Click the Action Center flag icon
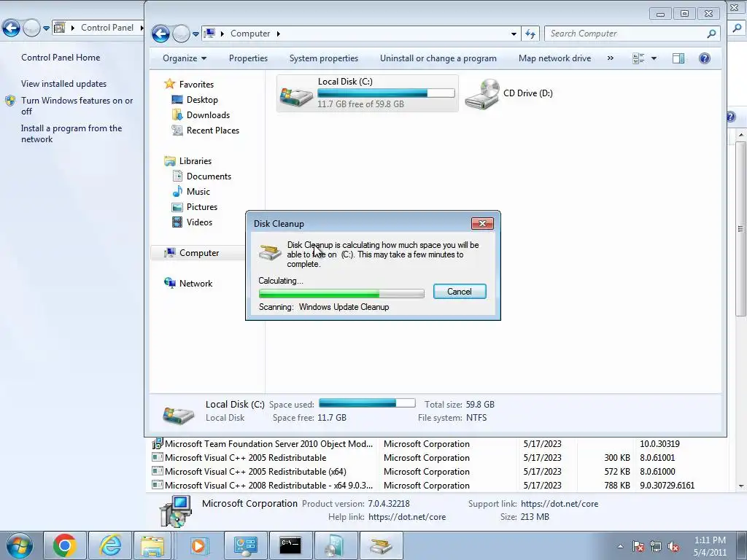This screenshot has height=560, width=747. [638, 547]
